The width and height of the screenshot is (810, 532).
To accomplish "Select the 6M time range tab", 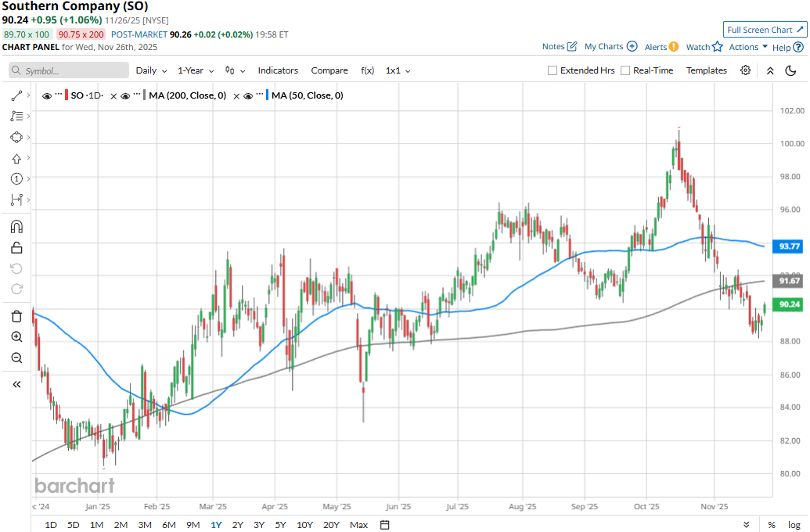I will pyautogui.click(x=170, y=524).
